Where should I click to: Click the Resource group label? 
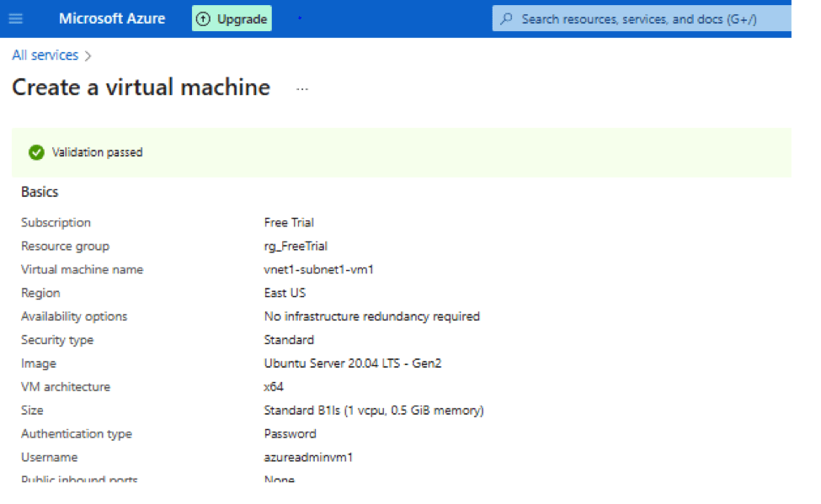pyautogui.click(x=66, y=246)
